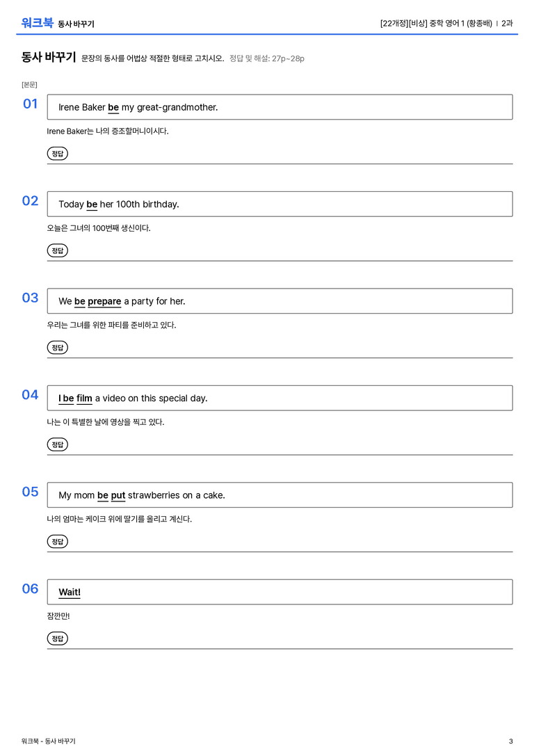Click the 정답 badge under question 04

[x=57, y=444]
